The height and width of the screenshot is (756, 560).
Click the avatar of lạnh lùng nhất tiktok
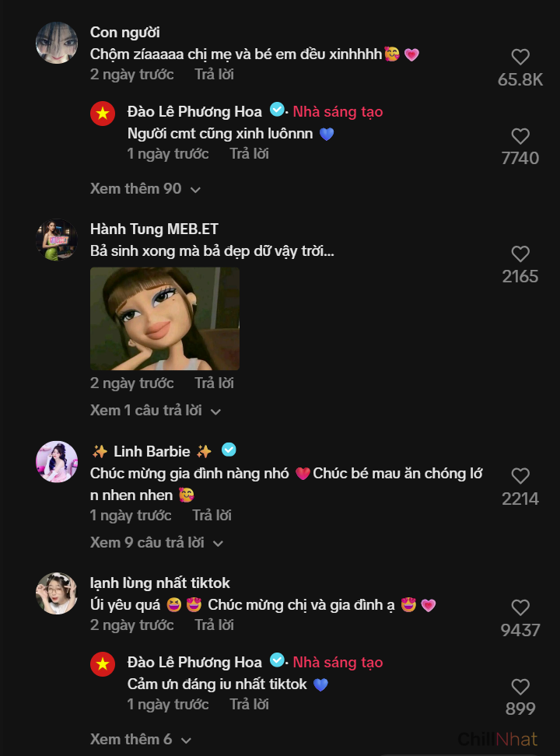[57, 593]
